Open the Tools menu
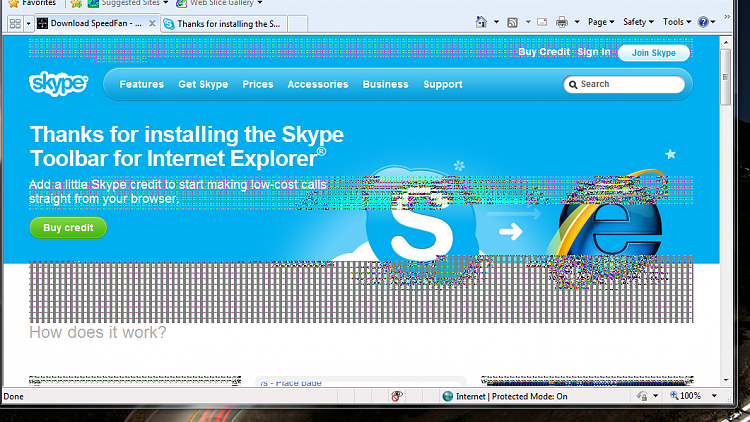Image resolution: width=750 pixels, height=422 pixels. click(x=677, y=22)
